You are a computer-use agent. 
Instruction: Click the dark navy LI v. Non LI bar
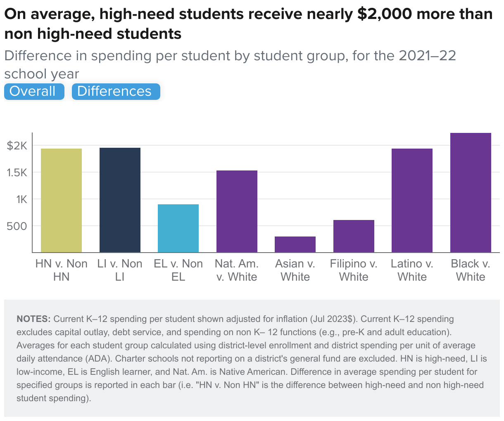click(x=120, y=198)
